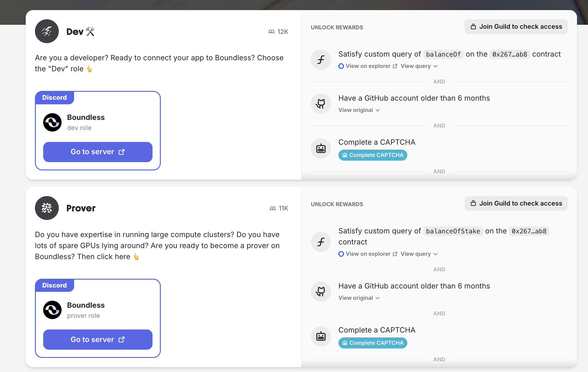
Task: Open View on explorer link for balanceOfStake
Action: [x=368, y=254]
